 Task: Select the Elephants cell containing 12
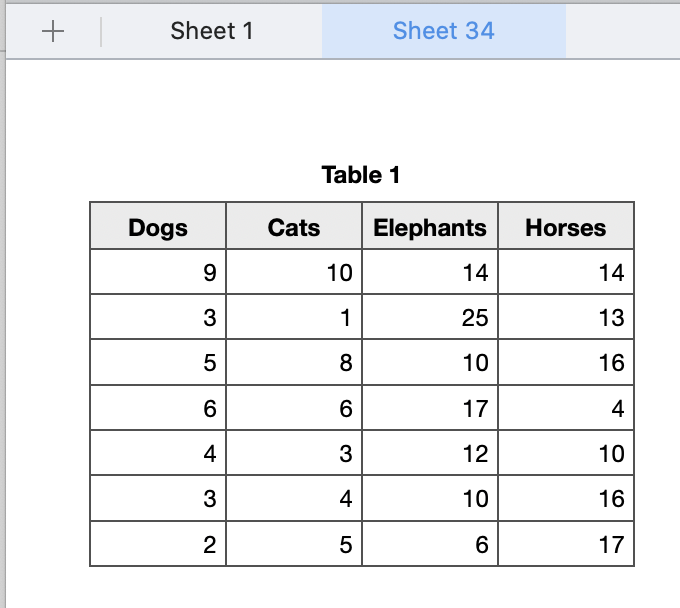pyautogui.click(x=430, y=453)
